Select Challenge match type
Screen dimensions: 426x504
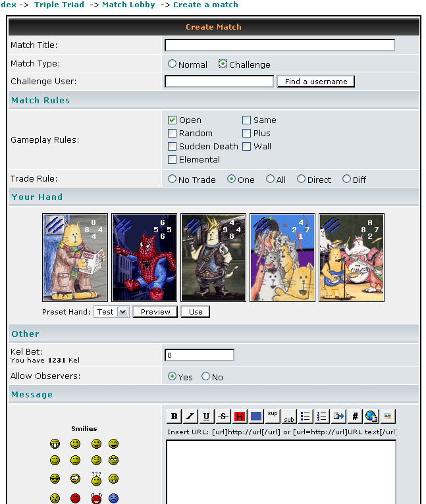click(x=223, y=64)
